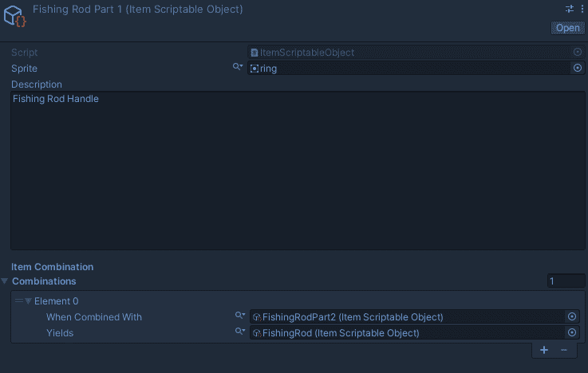Click the Combinations array size field

click(x=566, y=281)
